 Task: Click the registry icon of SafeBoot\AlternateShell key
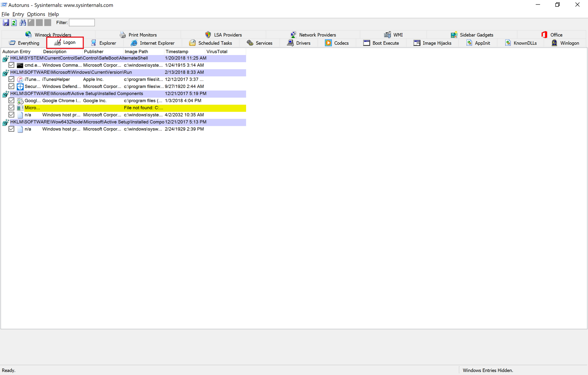click(5, 59)
